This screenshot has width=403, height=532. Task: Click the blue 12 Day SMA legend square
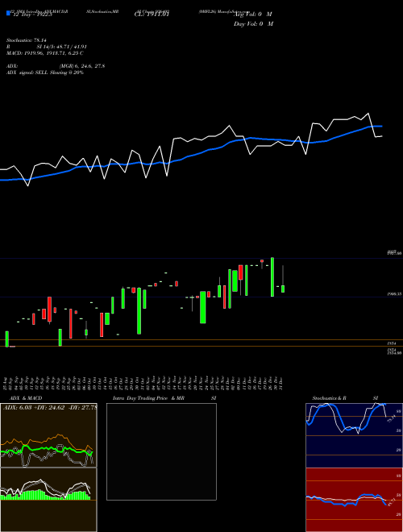pos(8,14)
